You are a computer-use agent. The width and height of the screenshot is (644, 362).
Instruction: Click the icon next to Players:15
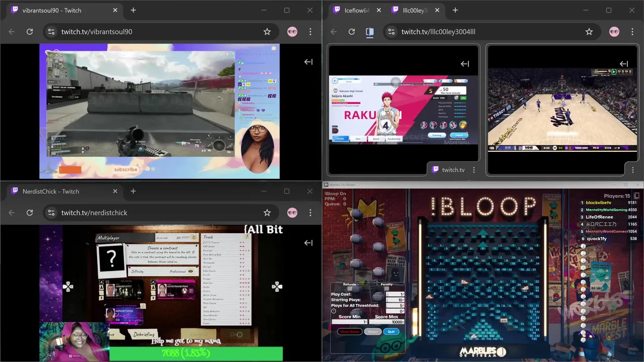(x=636, y=196)
